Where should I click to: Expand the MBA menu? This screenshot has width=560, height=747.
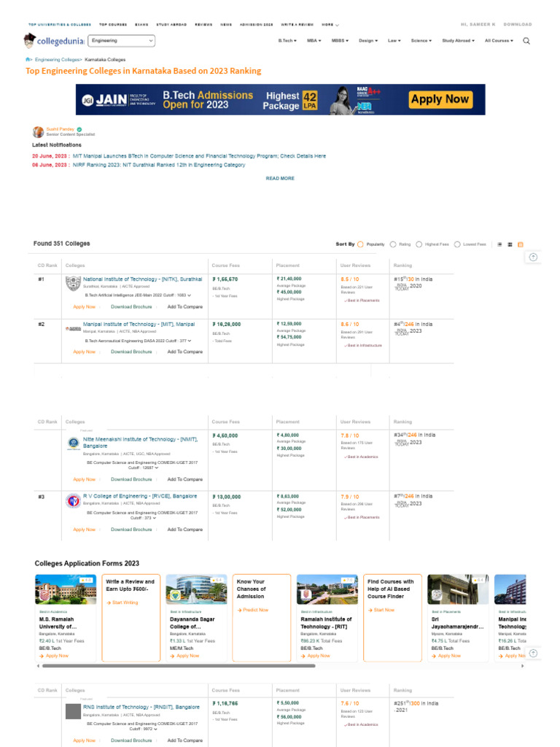coord(314,41)
